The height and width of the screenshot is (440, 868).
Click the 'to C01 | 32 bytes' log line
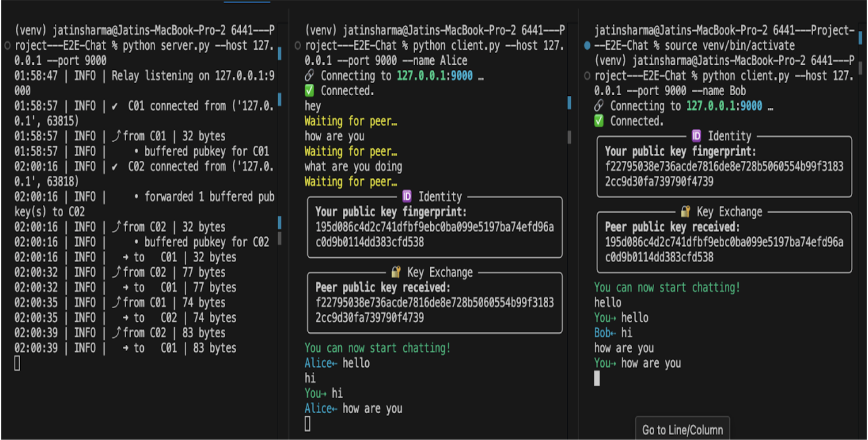tap(126, 257)
